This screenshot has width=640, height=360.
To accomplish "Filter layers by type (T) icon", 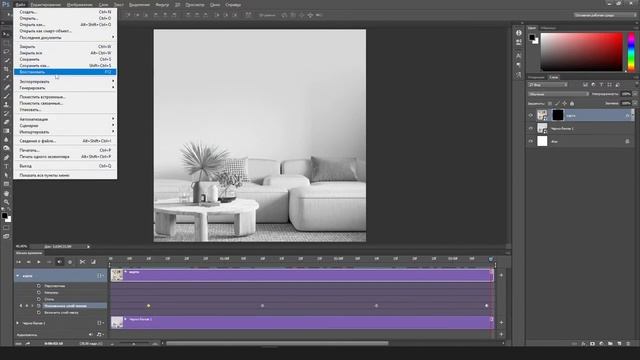I will tap(601, 85).
